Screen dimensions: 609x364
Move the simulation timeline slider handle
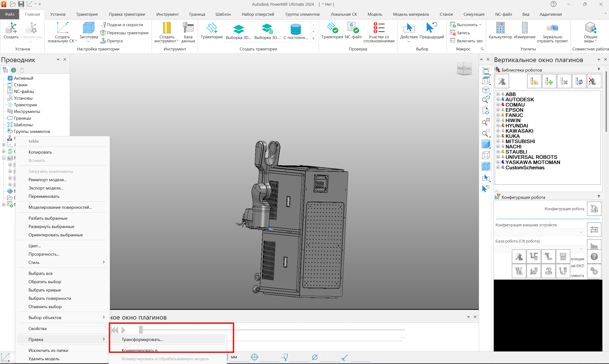(x=141, y=330)
